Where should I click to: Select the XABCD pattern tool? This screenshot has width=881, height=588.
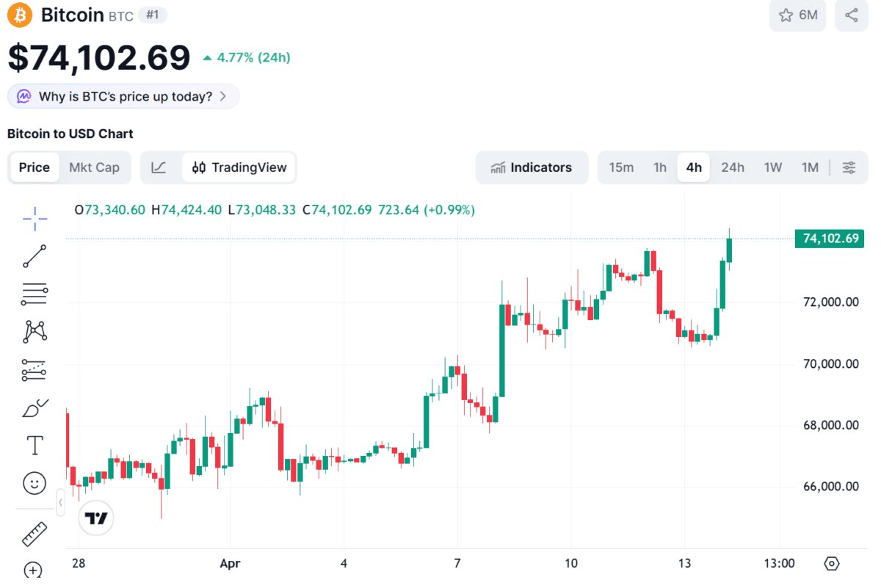35,332
